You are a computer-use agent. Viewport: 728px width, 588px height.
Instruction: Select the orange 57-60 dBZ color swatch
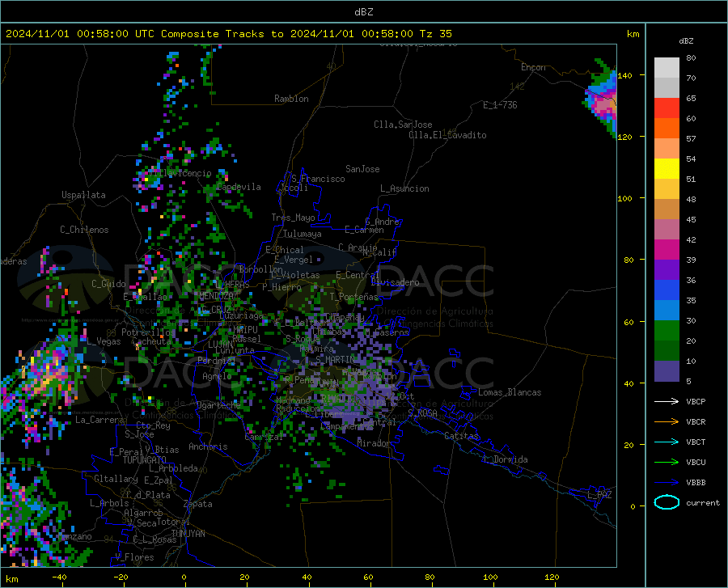(x=667, y=129)
